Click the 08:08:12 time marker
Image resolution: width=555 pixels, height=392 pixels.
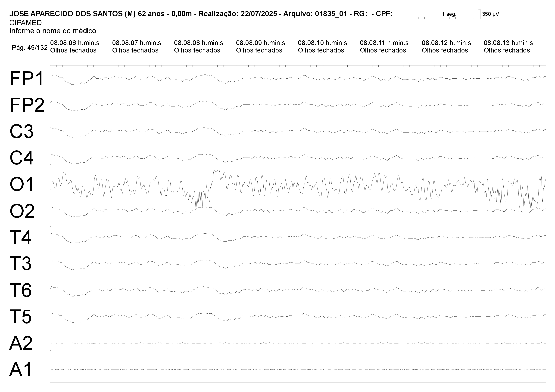coord(446,43)
